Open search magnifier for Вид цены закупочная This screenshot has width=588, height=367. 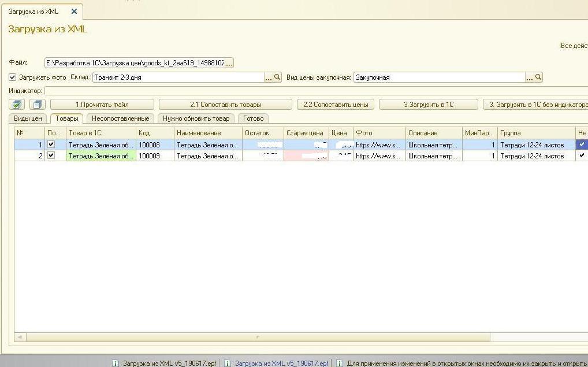point(538,77)
